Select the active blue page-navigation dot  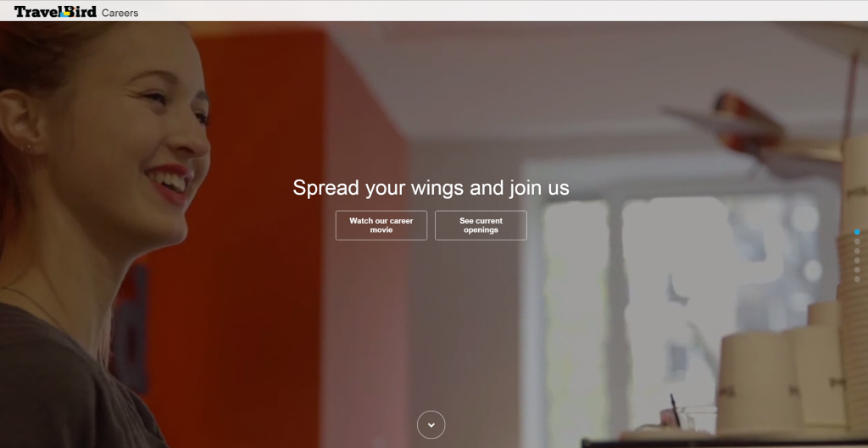pos(857,232)
